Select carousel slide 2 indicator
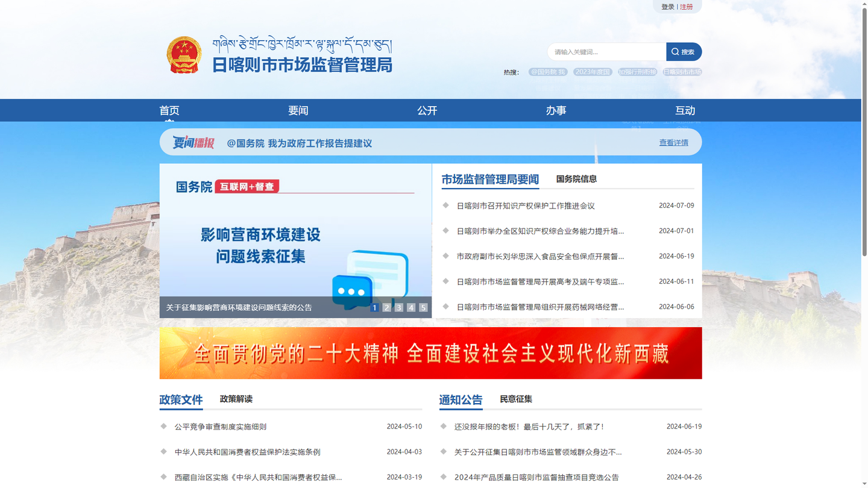This screenshot has width=868, height=488. (387, 307)
